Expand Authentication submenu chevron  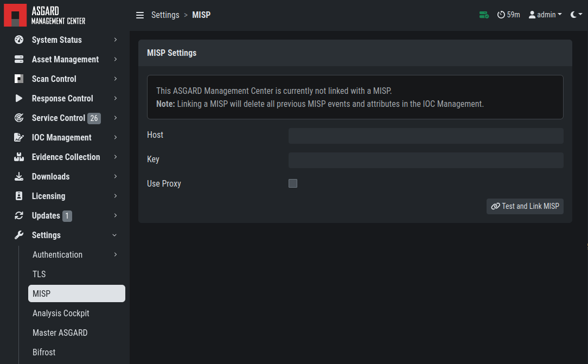pyautogui.click(x=115, y=254)
